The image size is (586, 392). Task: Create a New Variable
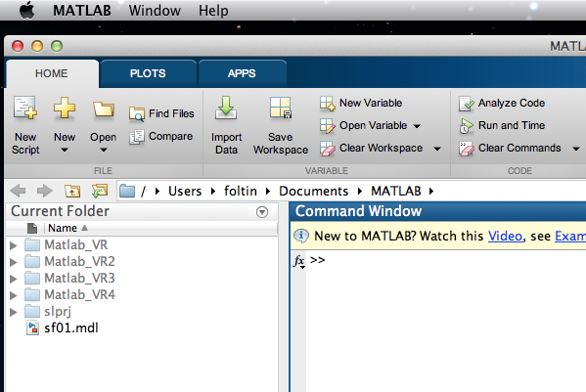point(361,103)
